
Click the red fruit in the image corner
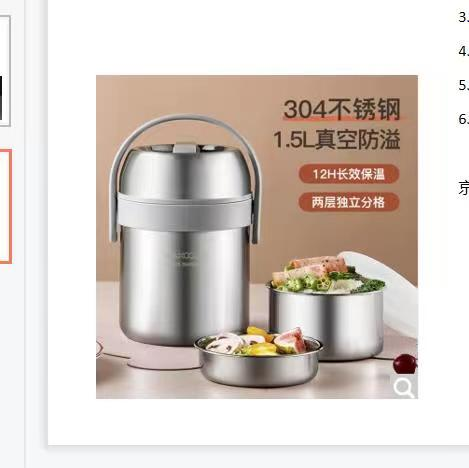coord(405,363)
